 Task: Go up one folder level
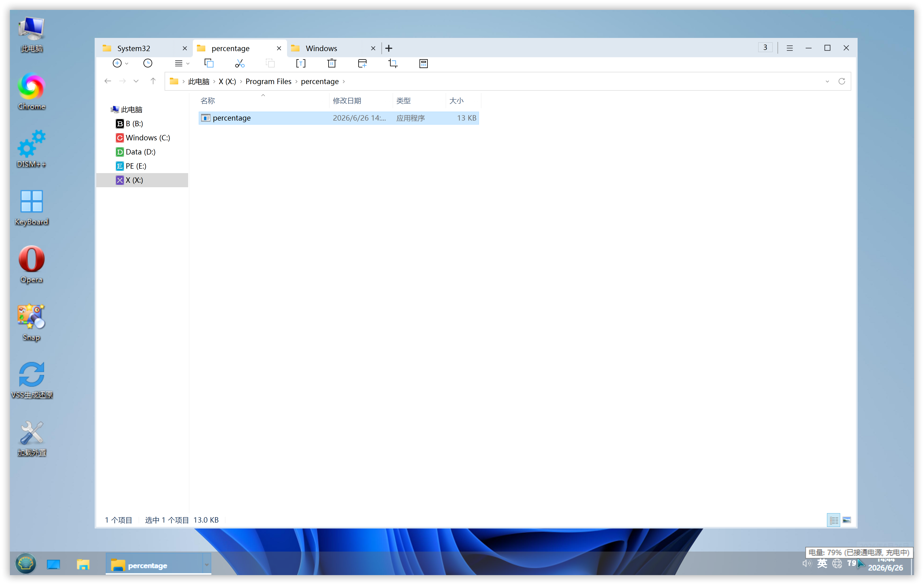point(153,81)
